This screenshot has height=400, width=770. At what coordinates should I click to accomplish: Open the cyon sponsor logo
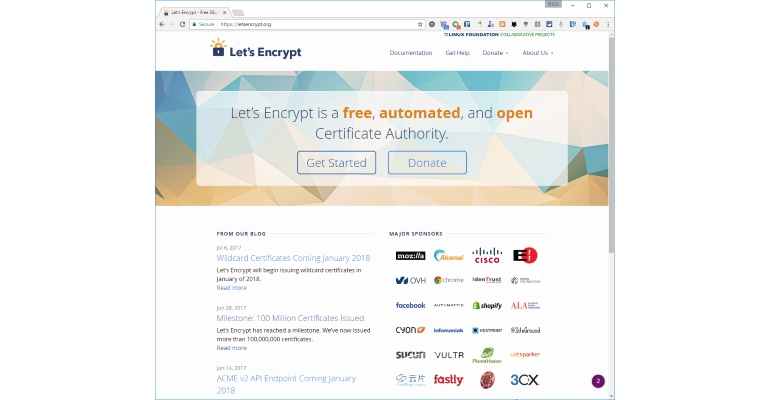411,330
